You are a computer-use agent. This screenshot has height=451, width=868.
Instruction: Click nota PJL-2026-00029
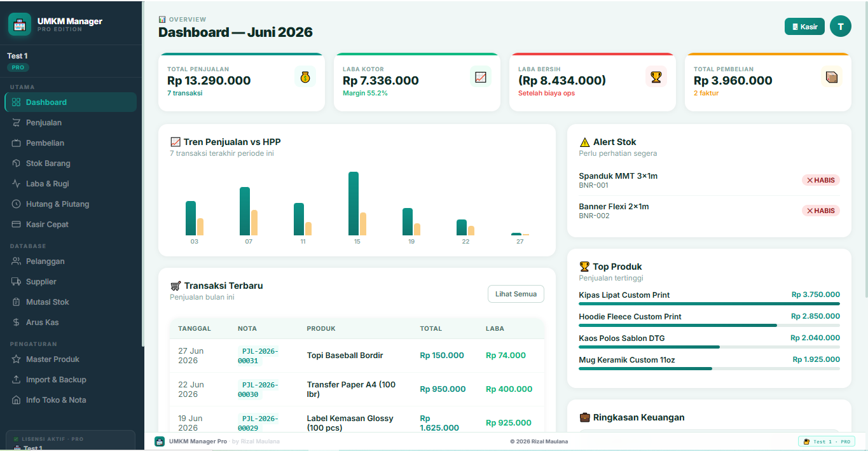(x=258, y=423)
